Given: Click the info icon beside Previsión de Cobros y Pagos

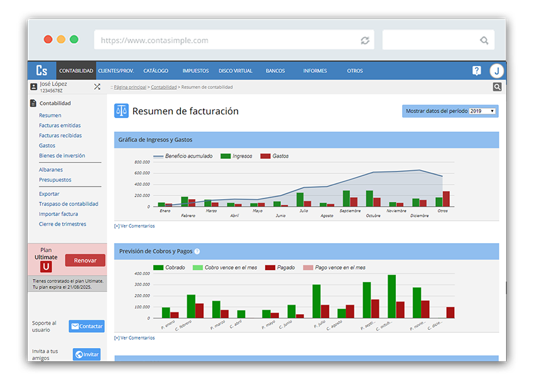Looking at the screenshot, I should (x=197, y=251).
